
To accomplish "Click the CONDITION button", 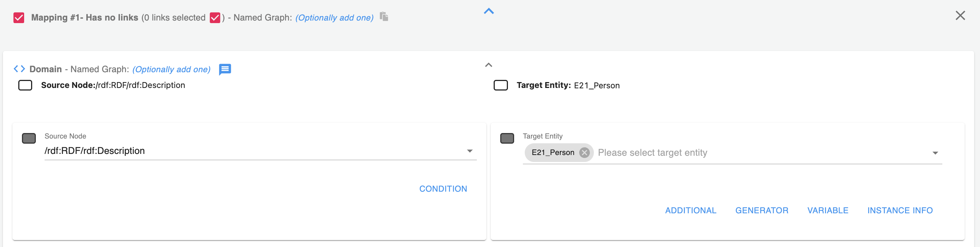I will point(443,189).
